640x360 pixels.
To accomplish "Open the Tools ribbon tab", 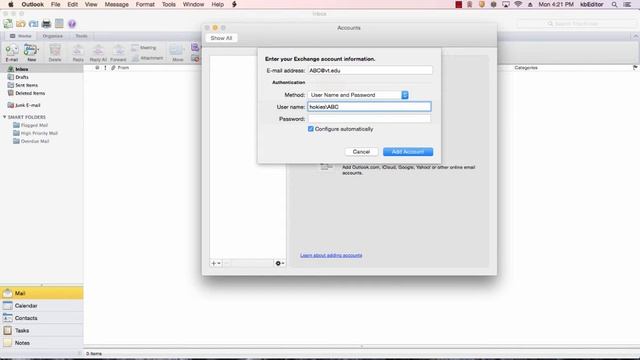I will [81, 36].
